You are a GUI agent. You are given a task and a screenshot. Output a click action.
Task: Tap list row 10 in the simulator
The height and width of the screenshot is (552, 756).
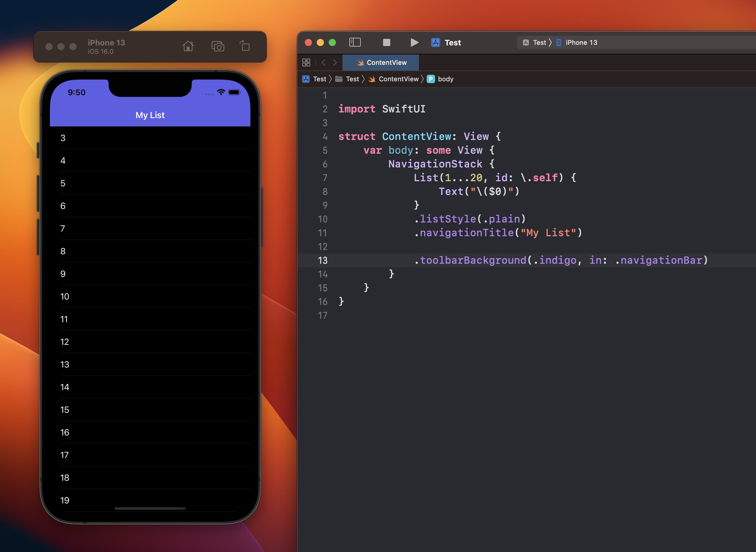click(x=150, y=296)
